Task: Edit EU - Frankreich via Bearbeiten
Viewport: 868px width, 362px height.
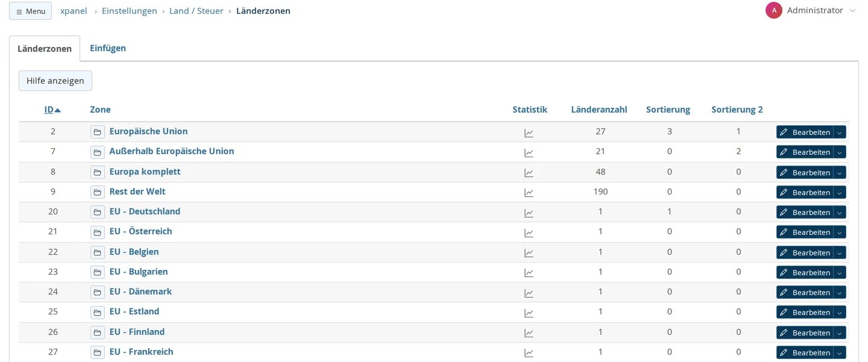Action: pos(805,352)
